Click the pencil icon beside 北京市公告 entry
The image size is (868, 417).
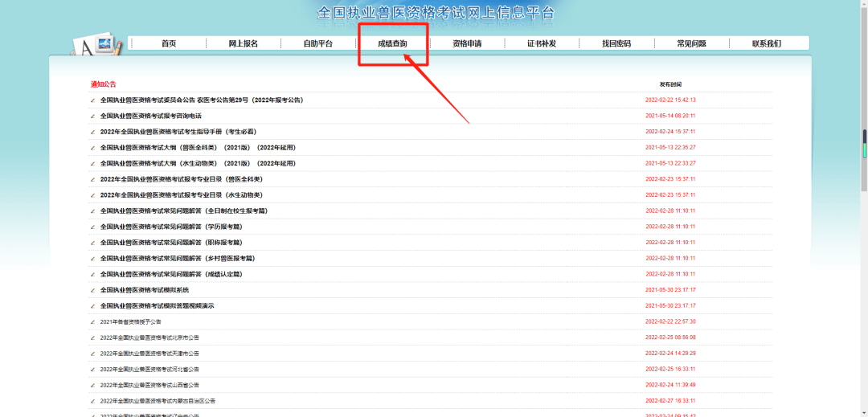(x=92, y=337)
